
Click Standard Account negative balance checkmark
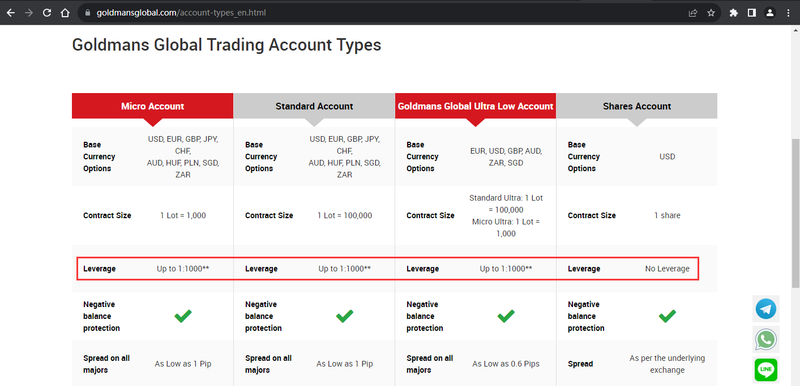(x=344, y=316)
